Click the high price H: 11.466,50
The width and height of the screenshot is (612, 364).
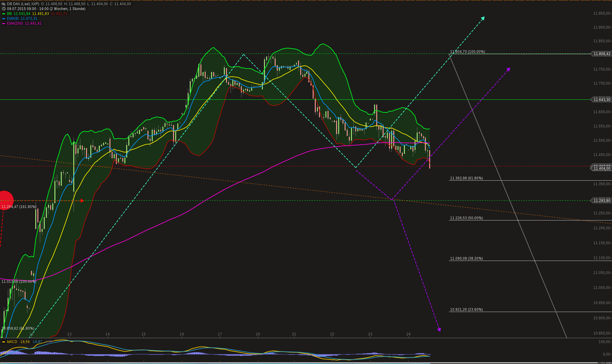click(75, 4)
